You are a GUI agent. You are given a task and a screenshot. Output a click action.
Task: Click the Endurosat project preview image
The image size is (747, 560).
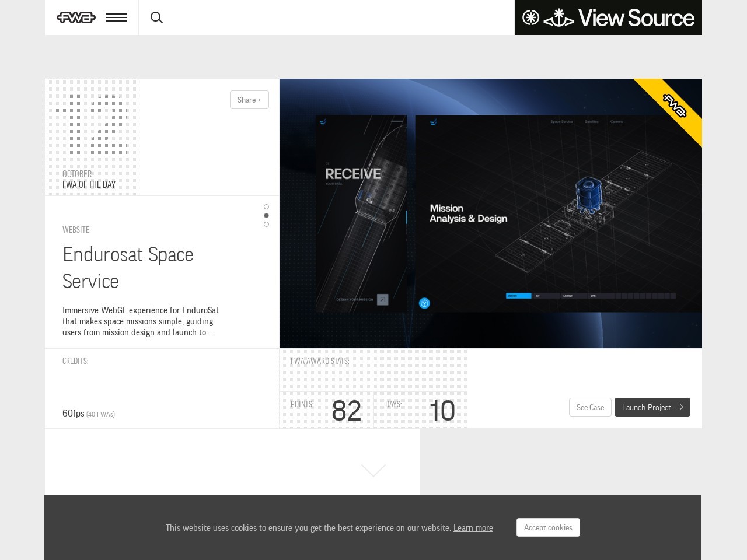(491, 213)
